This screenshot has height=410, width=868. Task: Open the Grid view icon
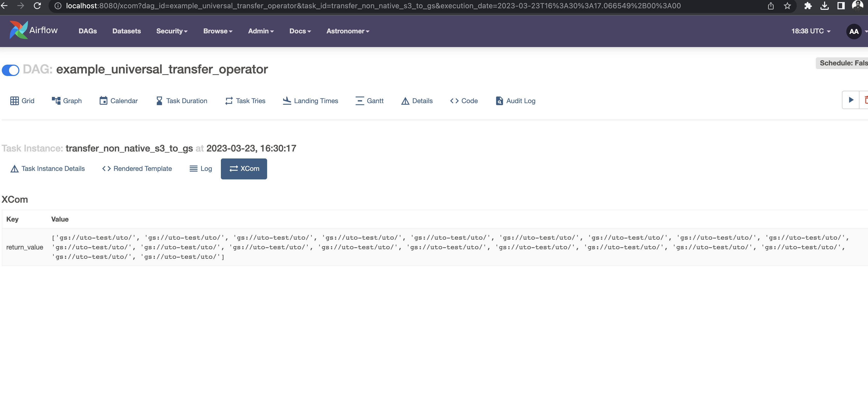click(x=22, y=101)
